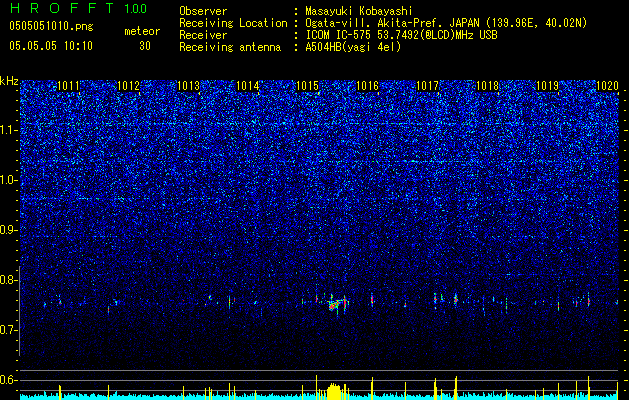The image size is (629, 400).
Task: Click the large meteor echo cluster after 1015
Action: [337, 304]
